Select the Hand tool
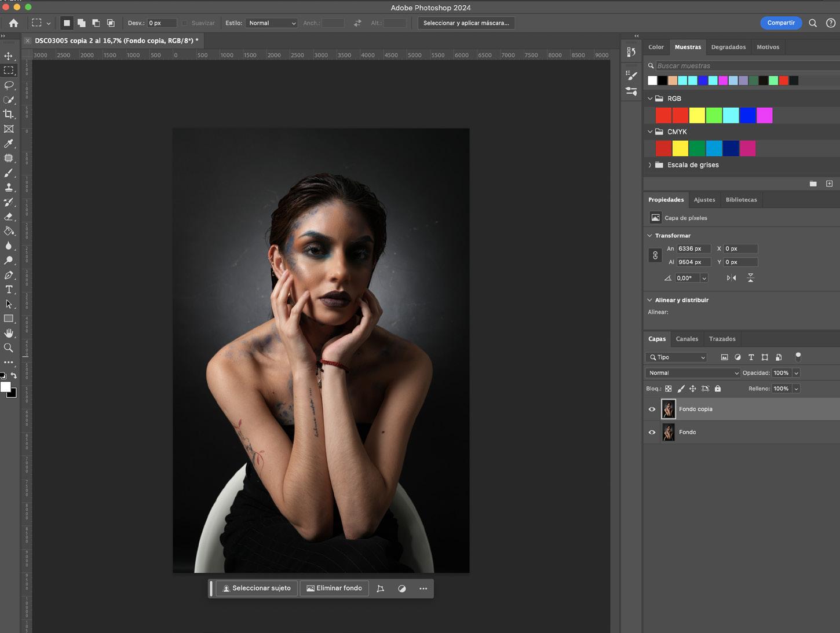The width and height of the screenshot is (840, 633). [x=9, y=333]
